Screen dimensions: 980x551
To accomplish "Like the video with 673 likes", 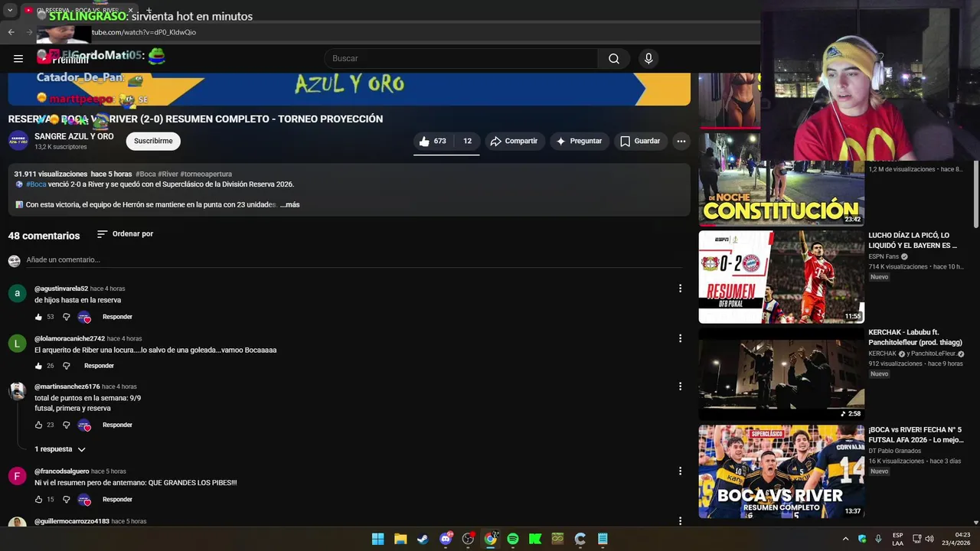I will coord(433,141).
